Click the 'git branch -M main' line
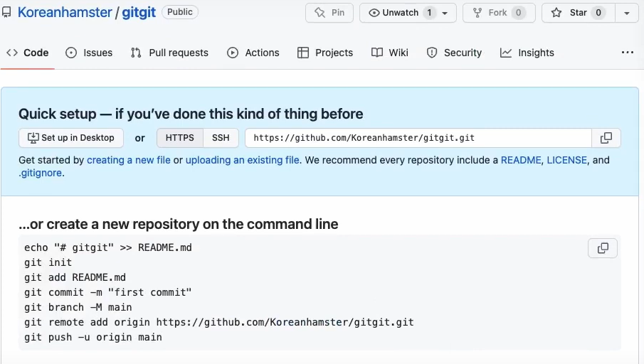This screenshot has width=644, height=364. pos(78,307)
